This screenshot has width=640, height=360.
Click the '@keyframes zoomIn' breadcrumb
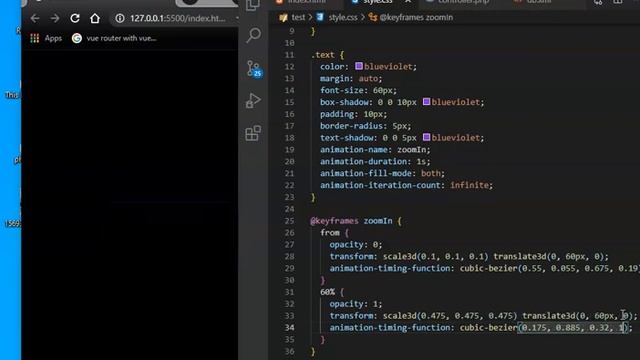pyautogui.click(x=416, y=18)
